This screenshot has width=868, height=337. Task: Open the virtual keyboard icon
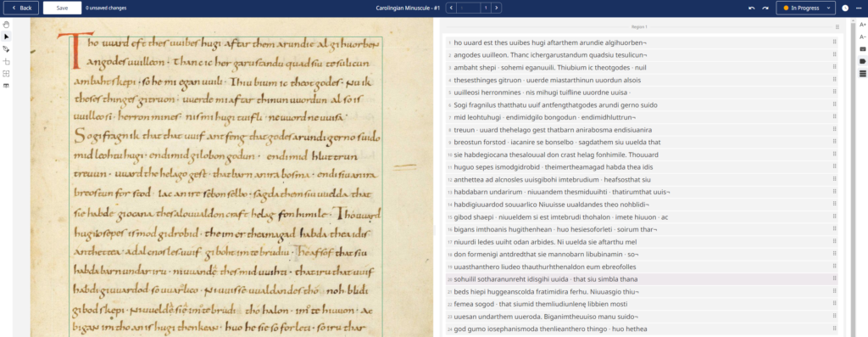click(x=862, y=48)
